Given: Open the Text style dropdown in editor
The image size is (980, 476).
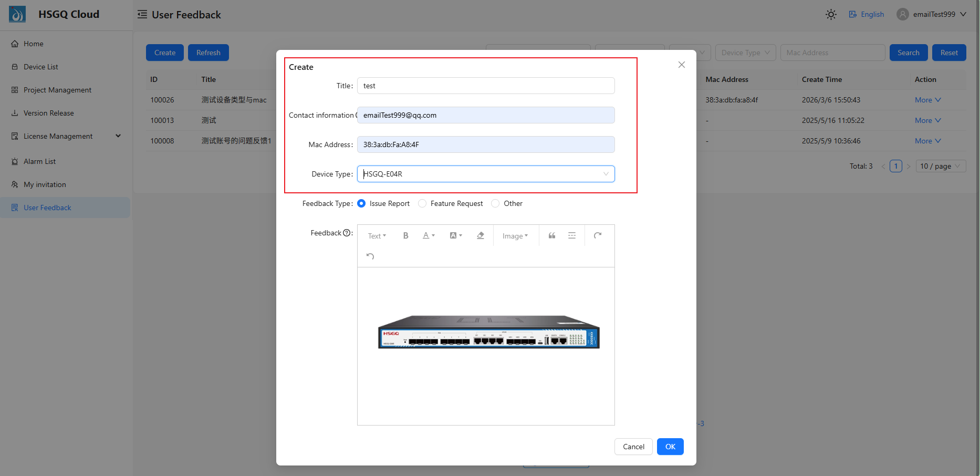Looking at the screenshot, I should tap(376, 235).
